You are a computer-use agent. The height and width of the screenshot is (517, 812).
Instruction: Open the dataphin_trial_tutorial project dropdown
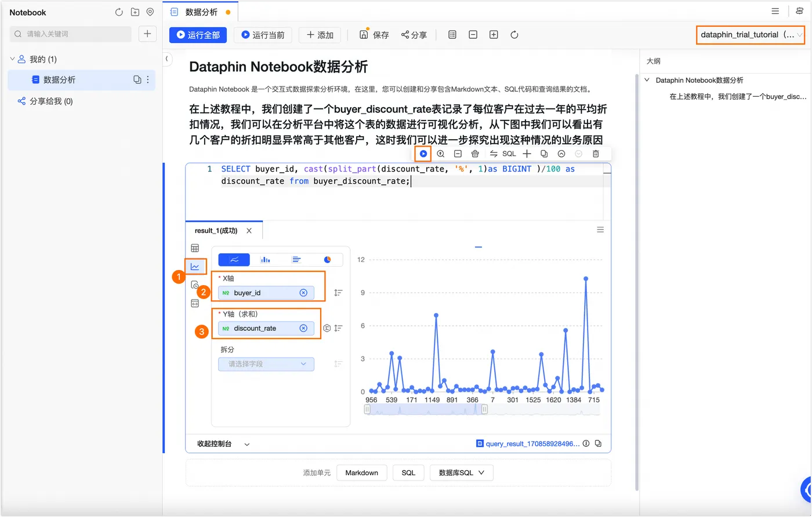tap(751, 35)
